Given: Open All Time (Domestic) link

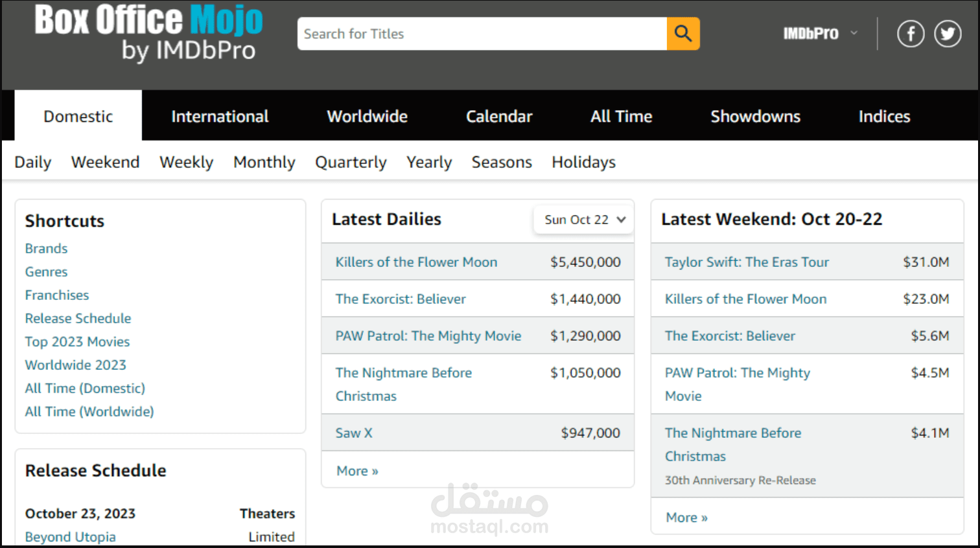Looking at the screenshot, I should click(x=85, y=389).
